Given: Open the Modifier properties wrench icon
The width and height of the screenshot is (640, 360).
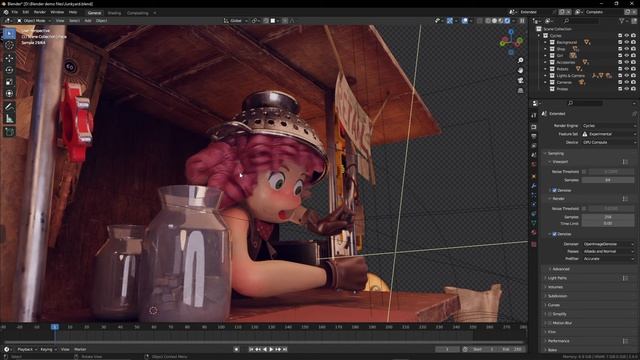Looking at the screenshot, I should [533, 186].
